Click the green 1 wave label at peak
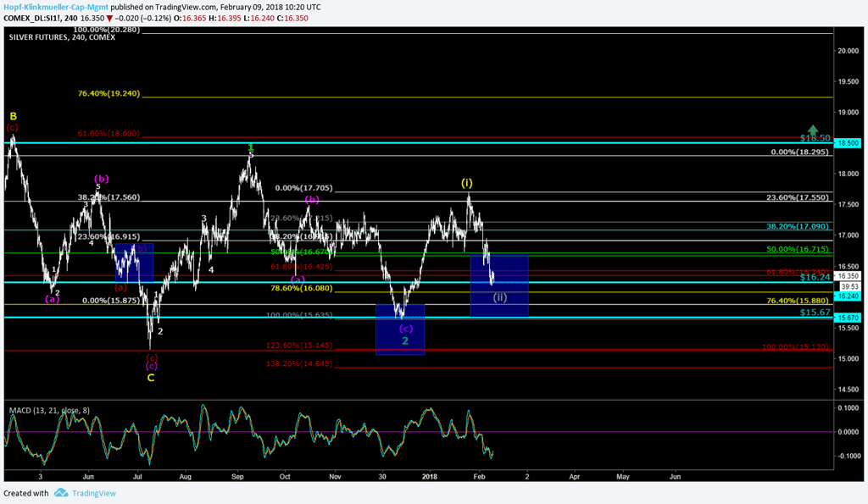Viewport: 868px width, 504px height. click(x=251, y=147)
